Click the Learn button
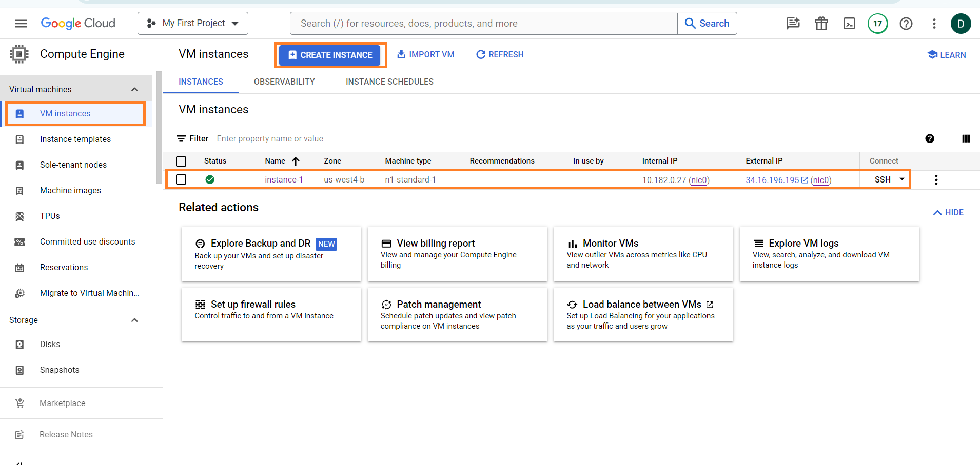Viewport: 980px width, 465px height. 947,55
